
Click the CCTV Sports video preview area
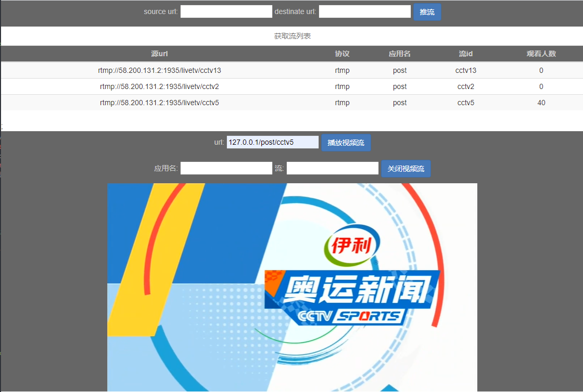tap(292, 286)
